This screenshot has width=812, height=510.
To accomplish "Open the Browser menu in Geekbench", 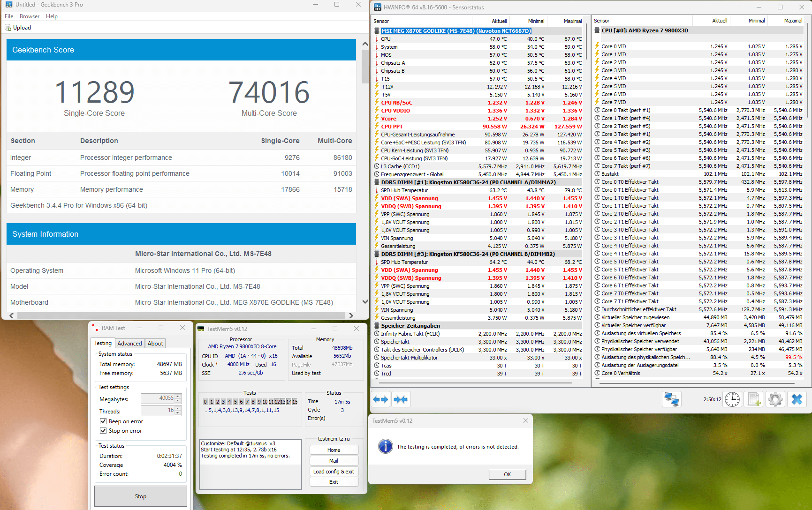I will [x=30, y=16].
